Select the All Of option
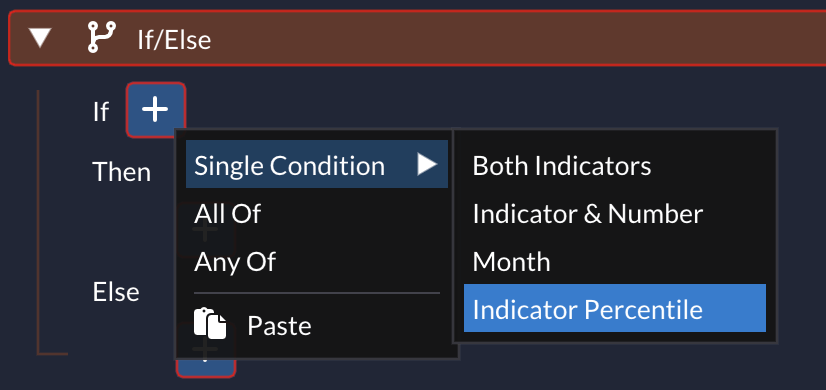The image size is (826, 390). coord(228,213)
